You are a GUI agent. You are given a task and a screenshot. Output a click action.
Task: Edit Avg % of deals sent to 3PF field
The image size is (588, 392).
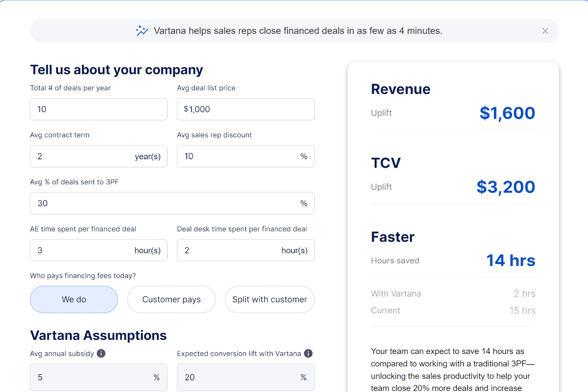(172, 203)
